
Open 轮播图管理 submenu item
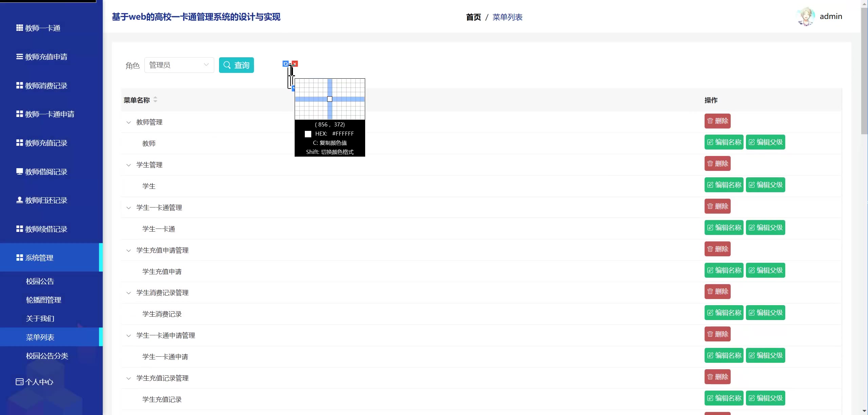pyautogui.click(x=43, y=300)
